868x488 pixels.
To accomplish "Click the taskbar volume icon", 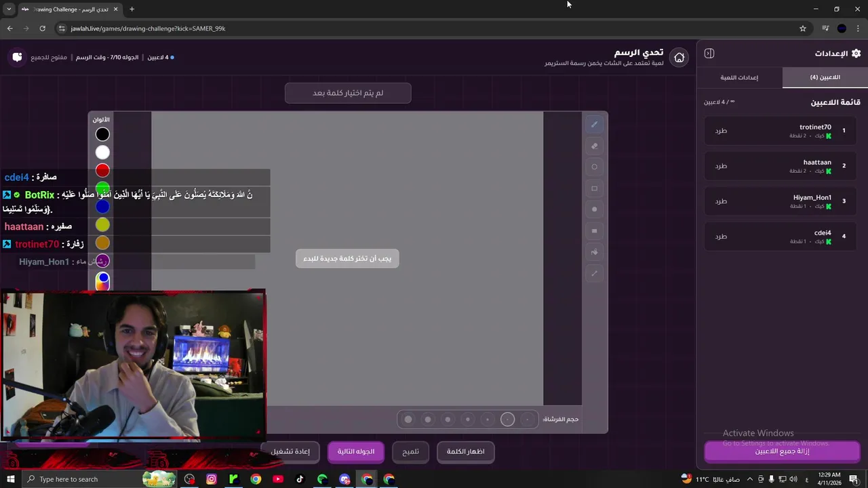I will pos(794,479).
